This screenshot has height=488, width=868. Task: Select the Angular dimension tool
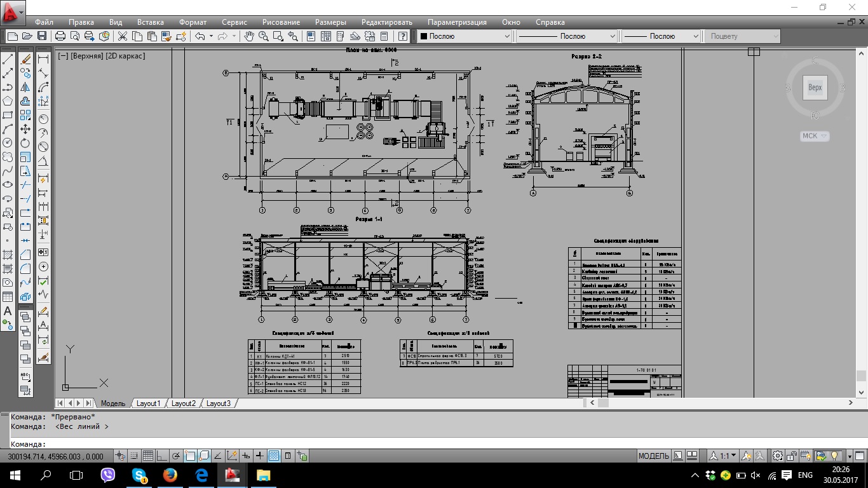point(43,161)
